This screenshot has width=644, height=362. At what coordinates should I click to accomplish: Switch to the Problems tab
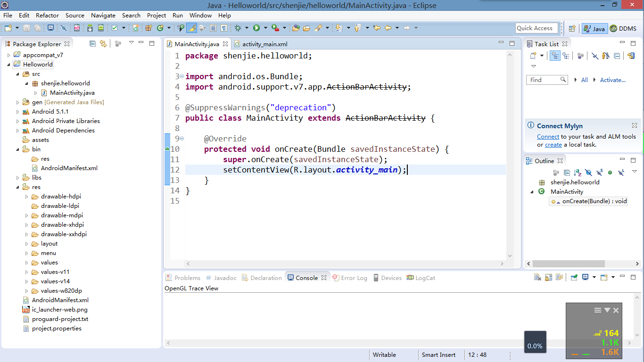pyautogui.click(x=183, y=278)
